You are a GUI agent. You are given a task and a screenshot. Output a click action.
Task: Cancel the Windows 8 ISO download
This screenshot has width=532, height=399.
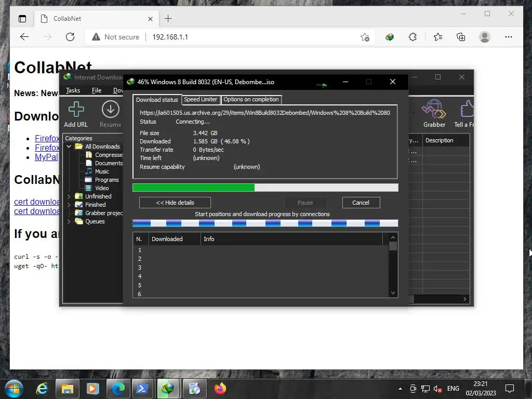361,203
